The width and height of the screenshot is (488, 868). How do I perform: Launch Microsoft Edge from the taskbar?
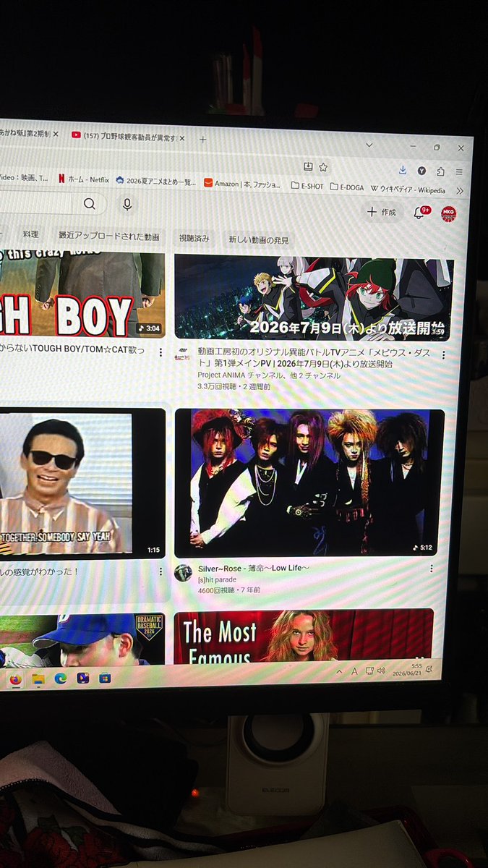click(61, 678)
